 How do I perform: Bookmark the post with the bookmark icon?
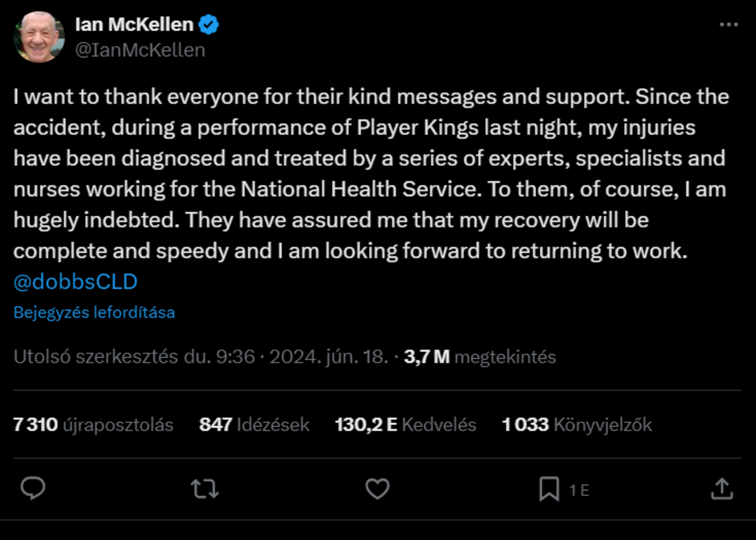click(x=549, y=489)
